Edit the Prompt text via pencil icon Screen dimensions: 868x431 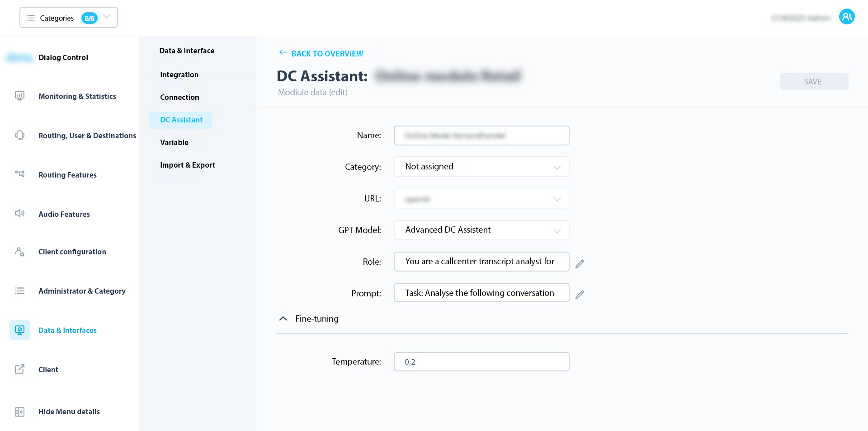pos(580,295)
